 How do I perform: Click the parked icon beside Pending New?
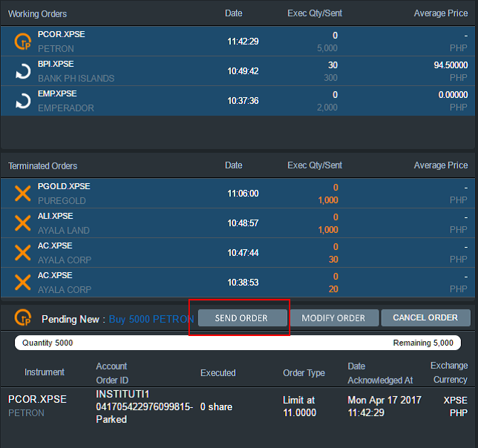tap(23, 317)
